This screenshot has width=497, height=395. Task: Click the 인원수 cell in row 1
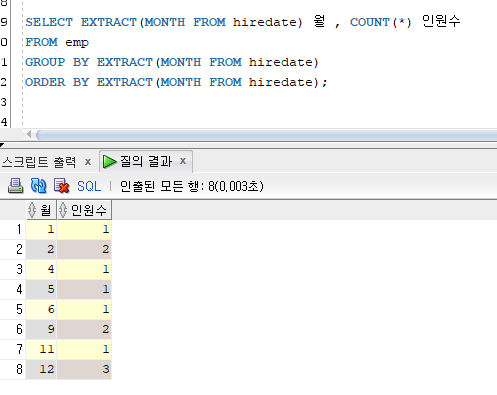[84, 229]
